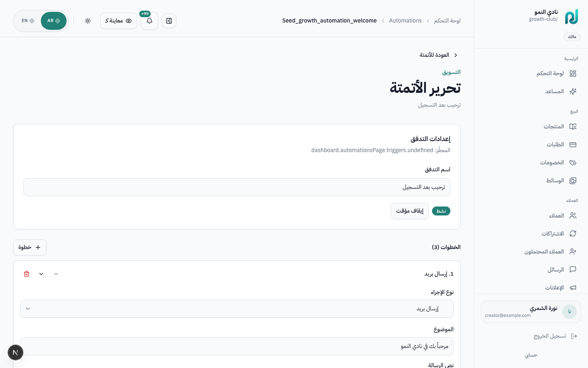Viewport: 588px width, 368px height.
Task: Click the back chevron next to العودة للأتمتة
Action: click(x=456, y=55)
